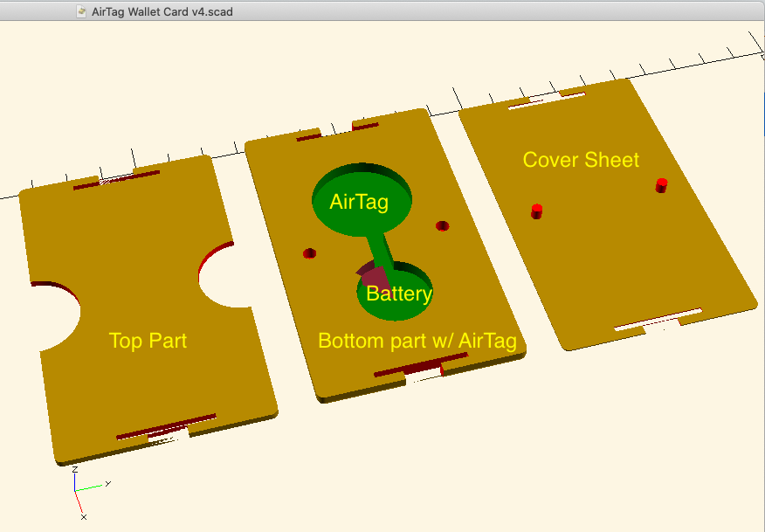Screen dimensions: 765x532
Task: Click the 'AirTag' label on green circle
Action: pos(359,202)
